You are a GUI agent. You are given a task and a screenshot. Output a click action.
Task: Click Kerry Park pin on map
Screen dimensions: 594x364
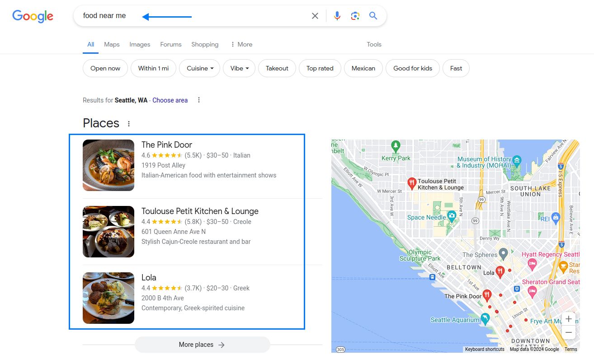pos(396,146)
